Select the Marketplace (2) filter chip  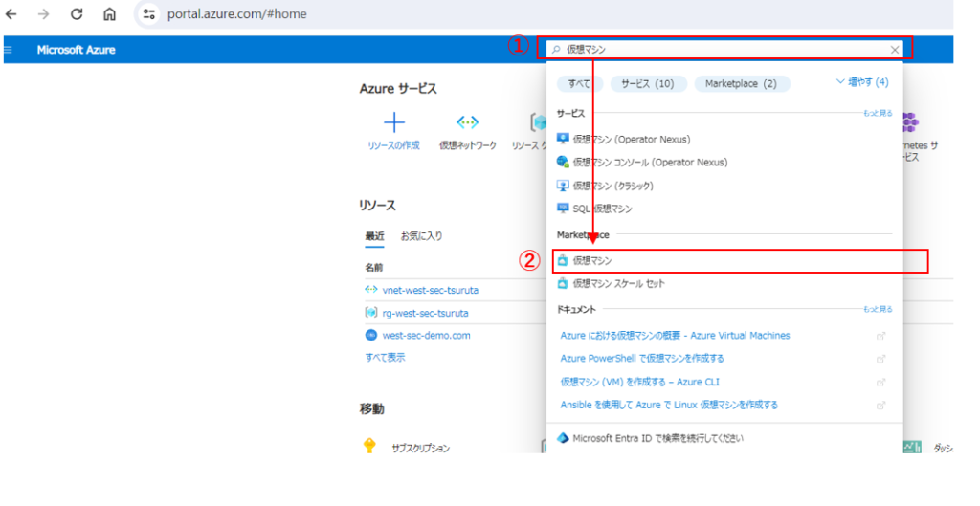pos(742,84)
